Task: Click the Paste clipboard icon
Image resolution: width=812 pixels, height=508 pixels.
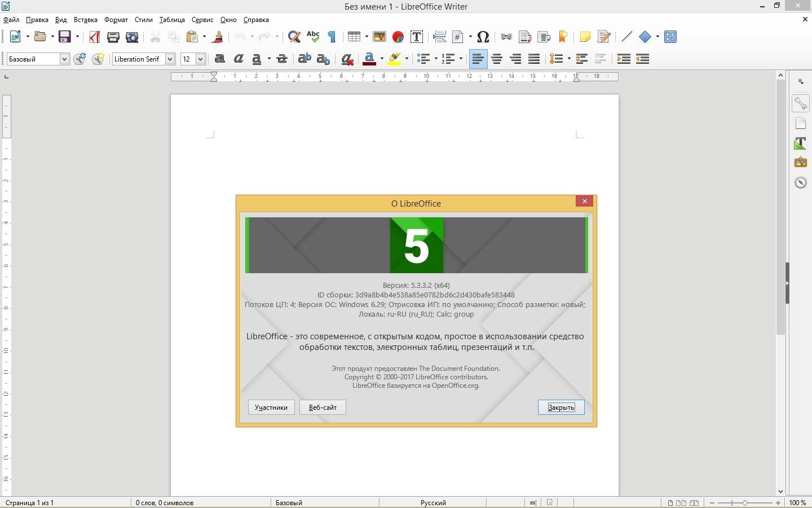Action: click(192, 37)
